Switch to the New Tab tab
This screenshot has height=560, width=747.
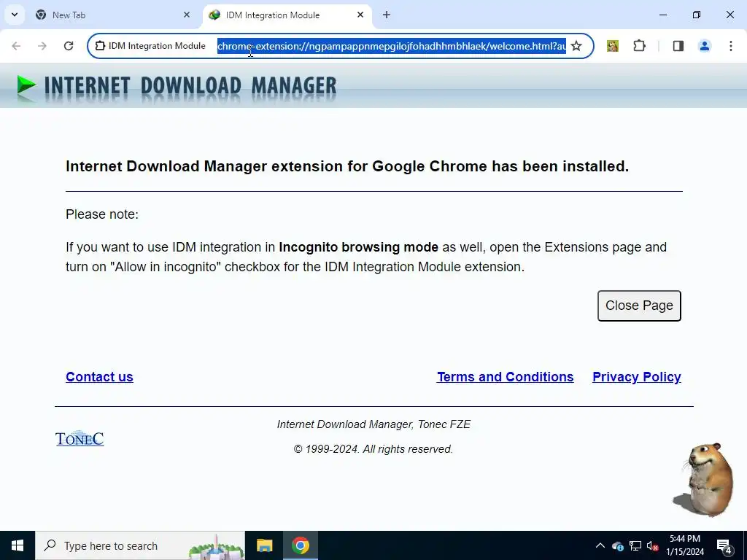point(112,15)
